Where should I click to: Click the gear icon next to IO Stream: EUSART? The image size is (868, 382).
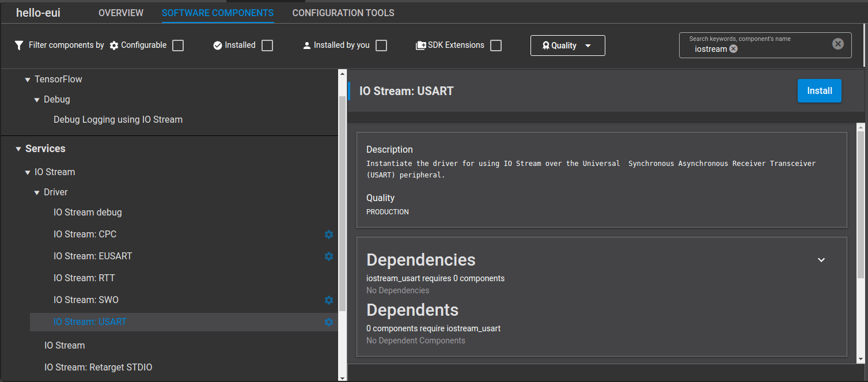point(329,256)
